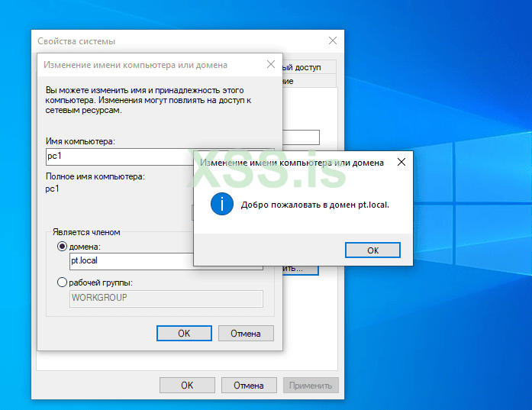Click the greyed Применить button
The width and height of the screenshot is (532, 410).
pyautogui.click(x=311, y=386)
